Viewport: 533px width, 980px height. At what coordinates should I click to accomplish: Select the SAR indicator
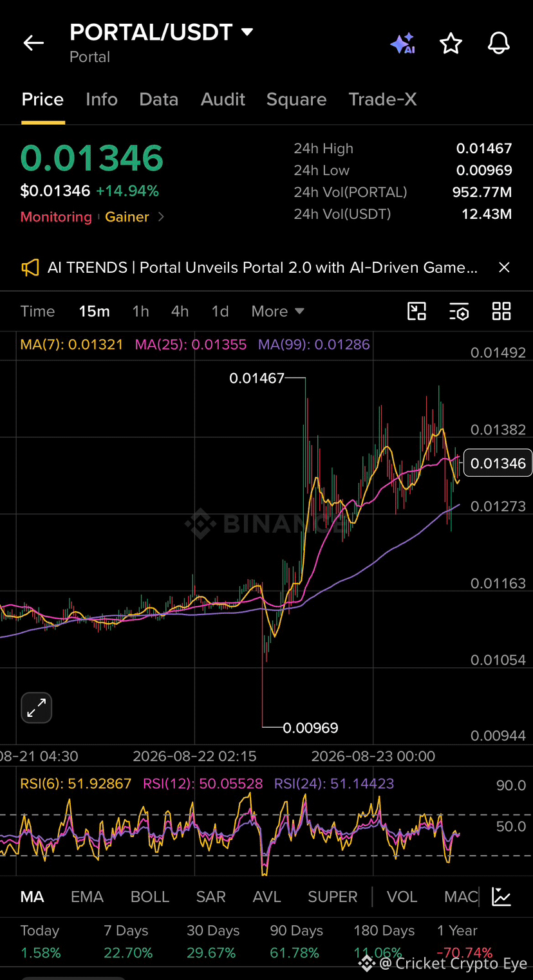[x=211, y=897]
